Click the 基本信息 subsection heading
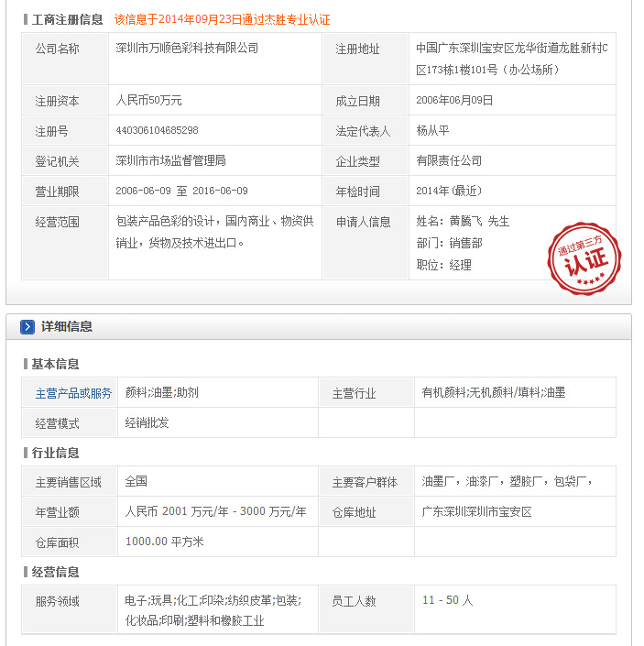Viewport: 644px width, 646px height. (55, 364)
